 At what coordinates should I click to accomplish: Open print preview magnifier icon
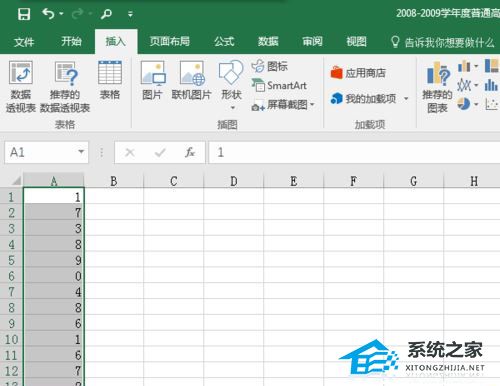coord(106,14)
